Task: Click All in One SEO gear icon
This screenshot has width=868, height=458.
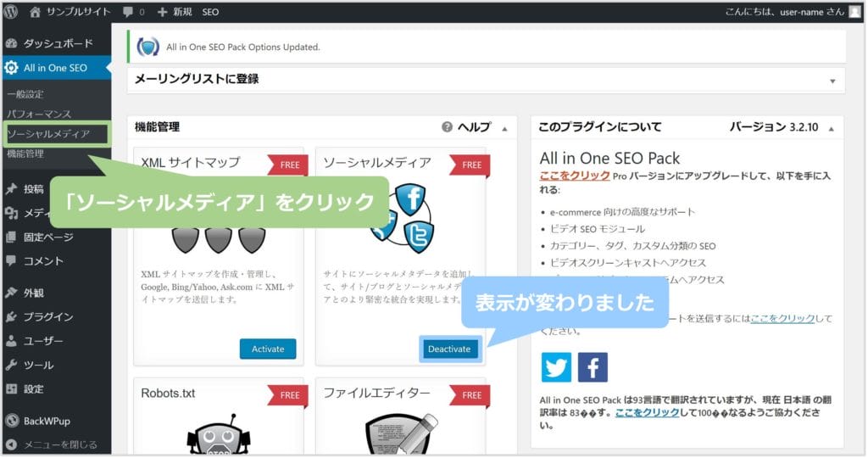Action: click(x=12, y=68)
